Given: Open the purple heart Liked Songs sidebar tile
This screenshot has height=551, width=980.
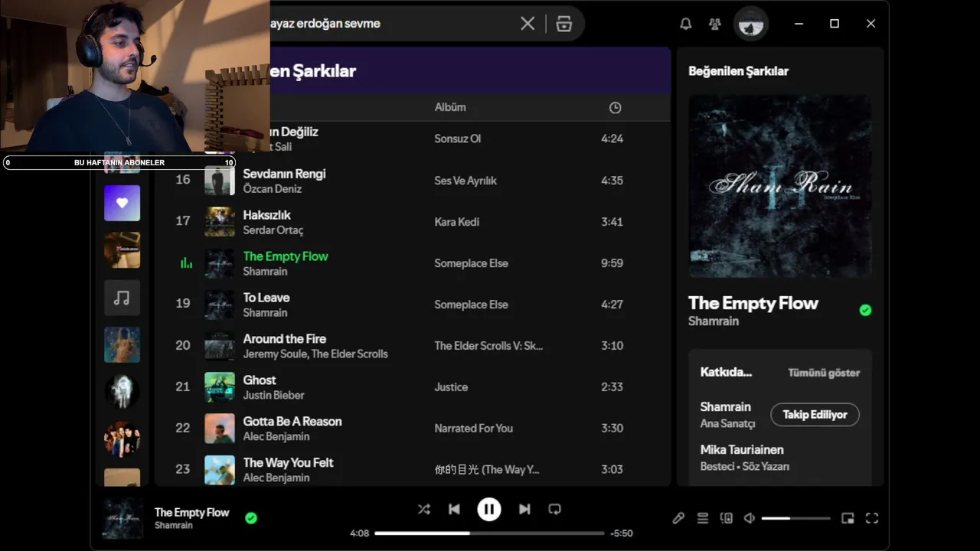Looking at the screenshot, I should (122, 203).
